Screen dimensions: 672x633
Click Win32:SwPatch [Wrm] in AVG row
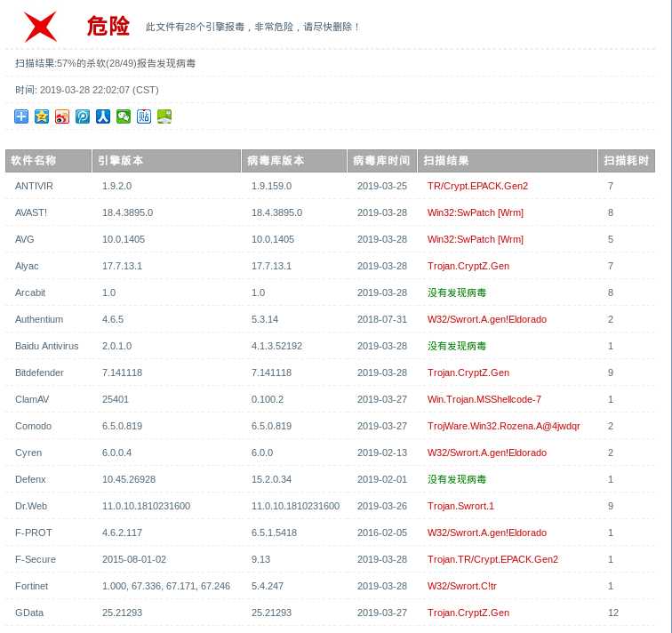476,239
